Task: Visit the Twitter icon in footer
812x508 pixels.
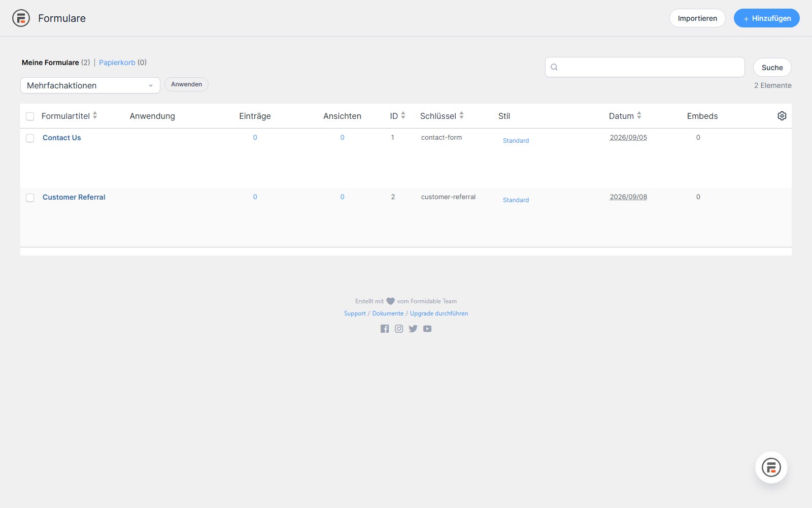Action: (413, 329)
